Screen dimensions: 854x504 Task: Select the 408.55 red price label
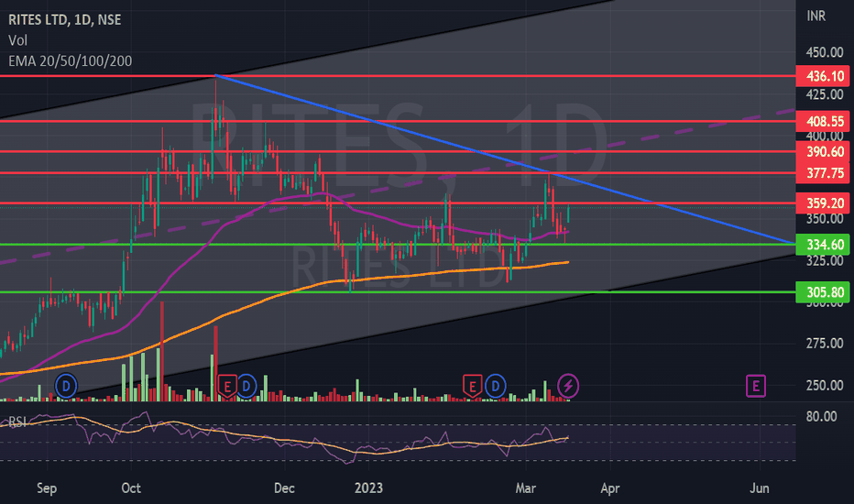coord(825,121)
